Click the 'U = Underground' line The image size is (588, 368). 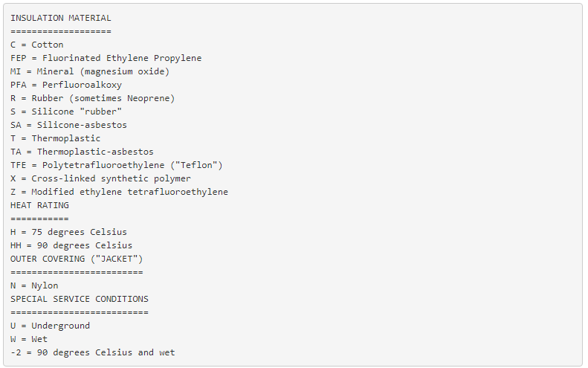50,326
